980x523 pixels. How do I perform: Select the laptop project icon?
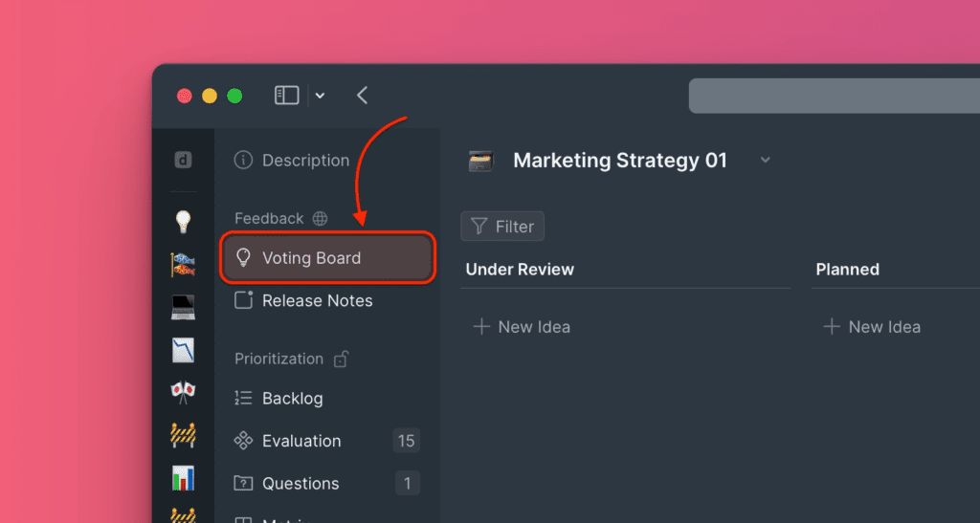[183, 308]
